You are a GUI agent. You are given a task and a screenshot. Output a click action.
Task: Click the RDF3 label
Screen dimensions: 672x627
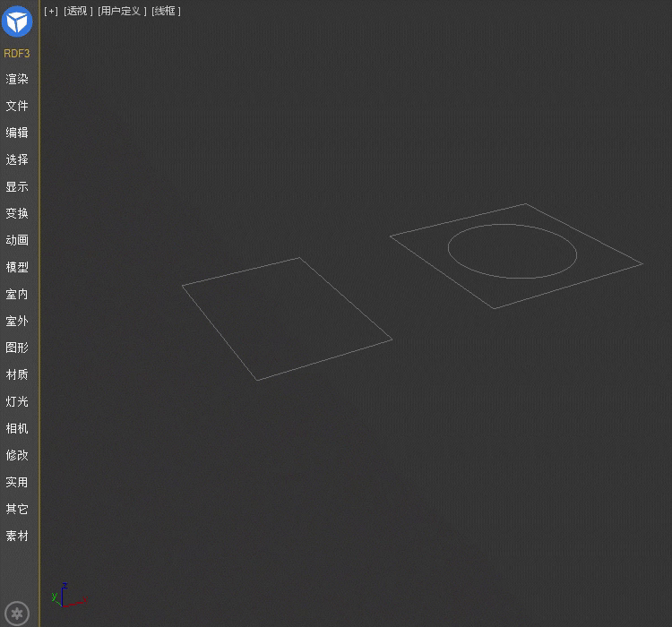(17, 54)
